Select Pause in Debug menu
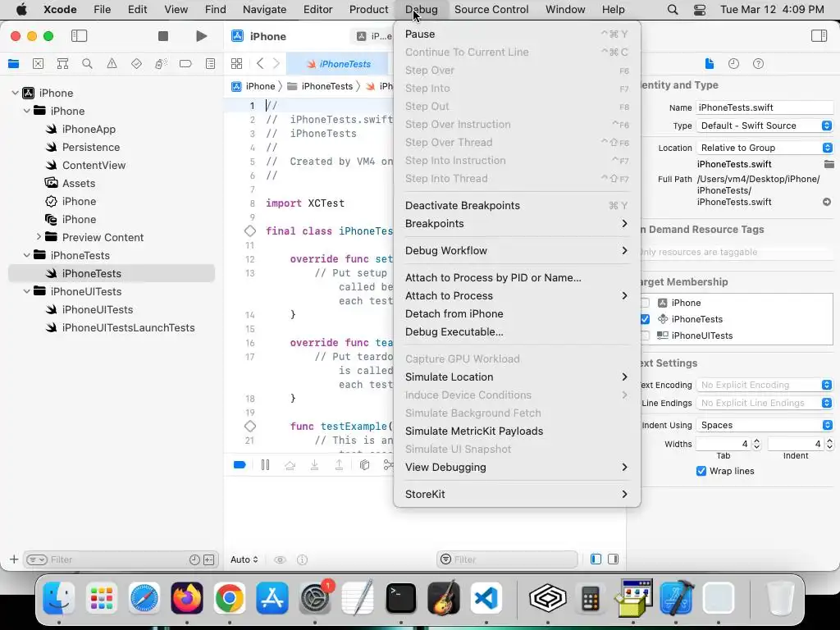840x630 pixels. click(517, 34)
